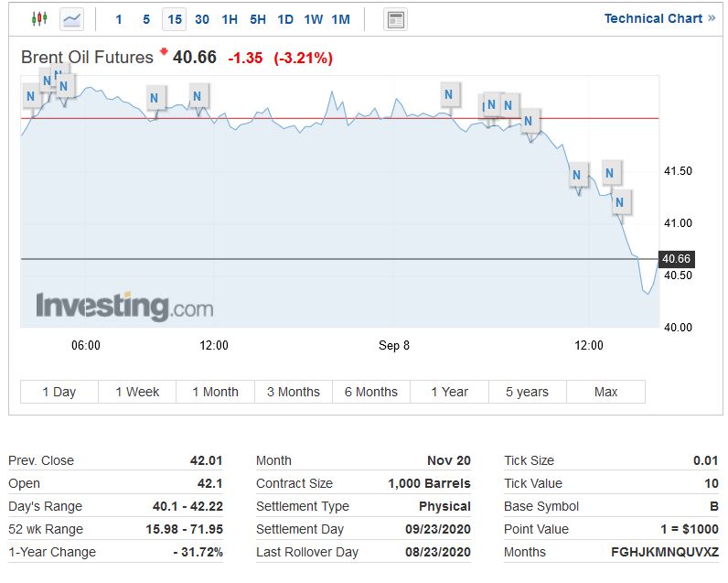Click Open value 42.1
Screen dimensions: 728x583
point(209,483)
